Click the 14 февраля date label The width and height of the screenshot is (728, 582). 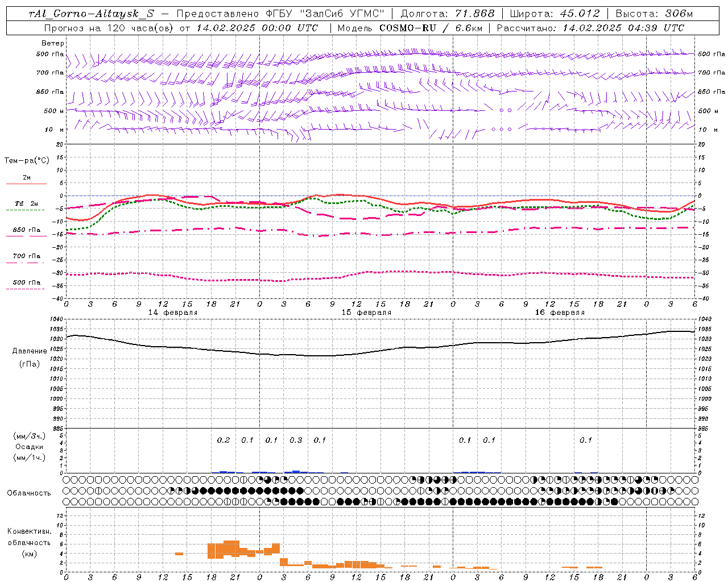(173, 313)
